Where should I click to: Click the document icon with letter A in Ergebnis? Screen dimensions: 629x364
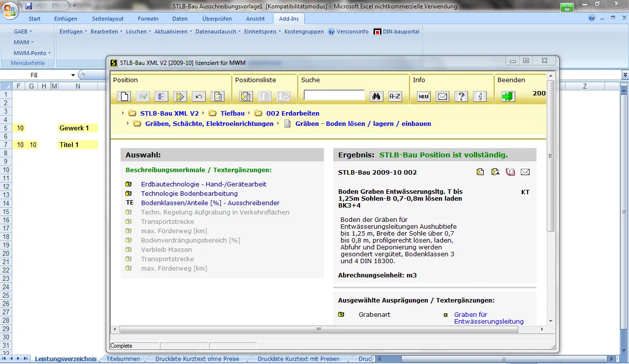tap(496, 172)
